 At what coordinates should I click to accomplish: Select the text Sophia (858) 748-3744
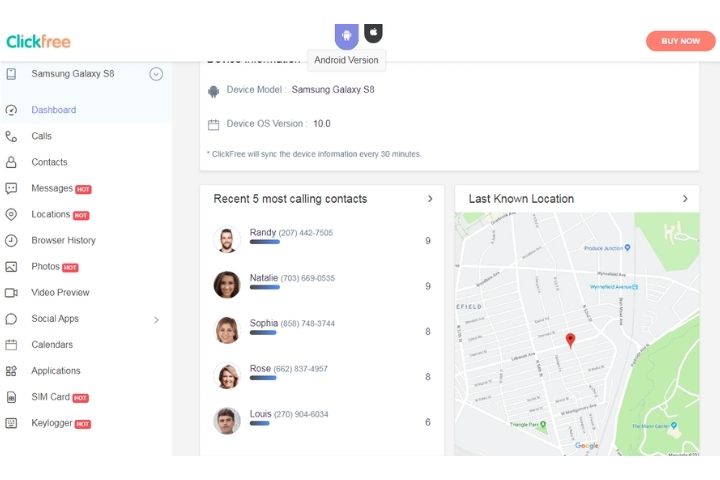[x=292, y=323]
